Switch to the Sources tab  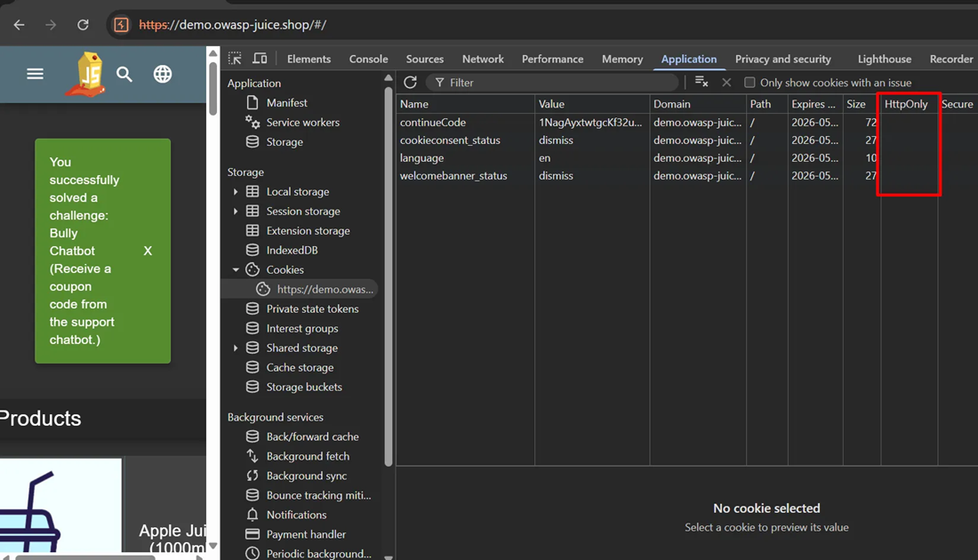coord(425,59)
